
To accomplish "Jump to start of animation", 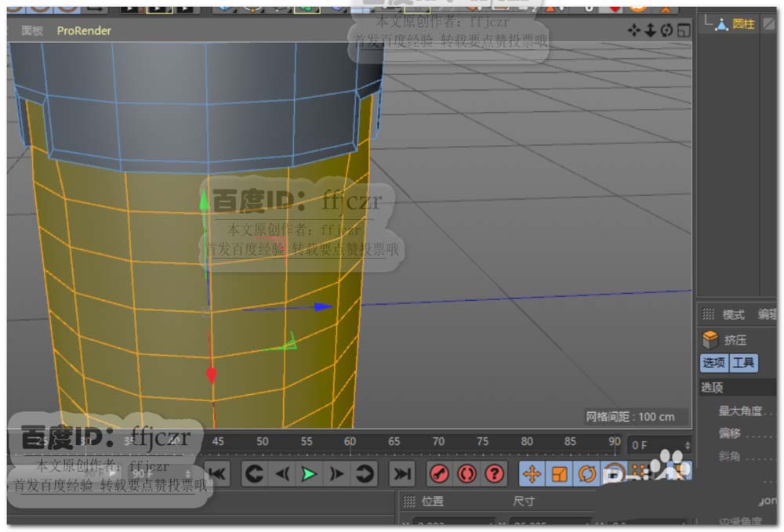I will (217, 474).
